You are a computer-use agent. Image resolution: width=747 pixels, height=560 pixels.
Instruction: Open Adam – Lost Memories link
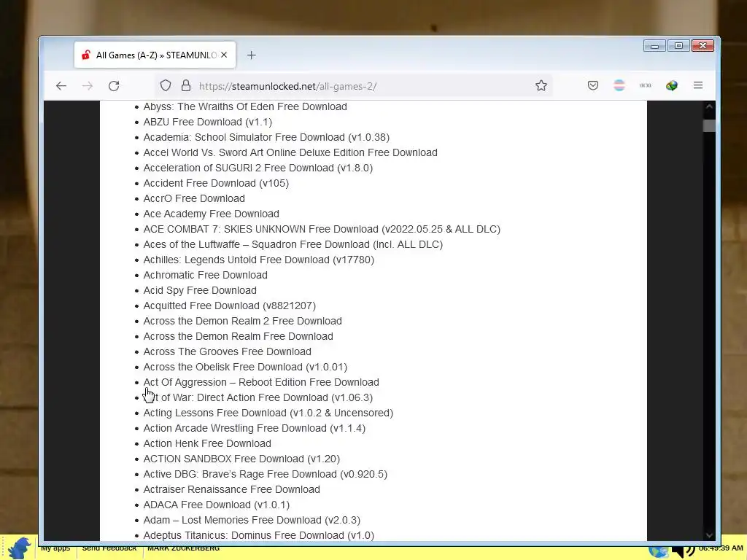pyautogui.click(x=252, y=520)
